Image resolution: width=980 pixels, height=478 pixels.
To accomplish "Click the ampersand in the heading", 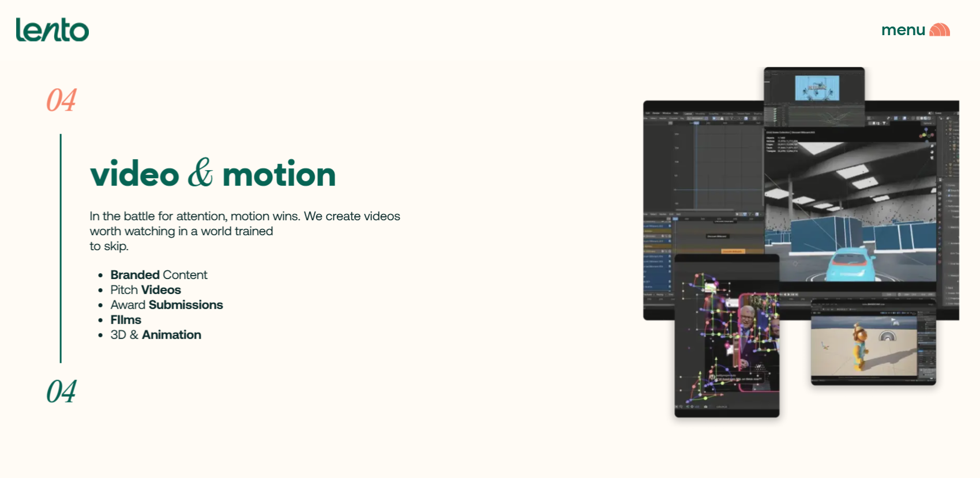I will (x=200, y=173).
